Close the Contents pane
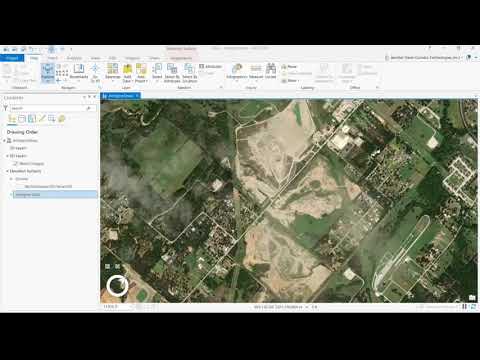This screenshot has height=360, width=480. 95,97
